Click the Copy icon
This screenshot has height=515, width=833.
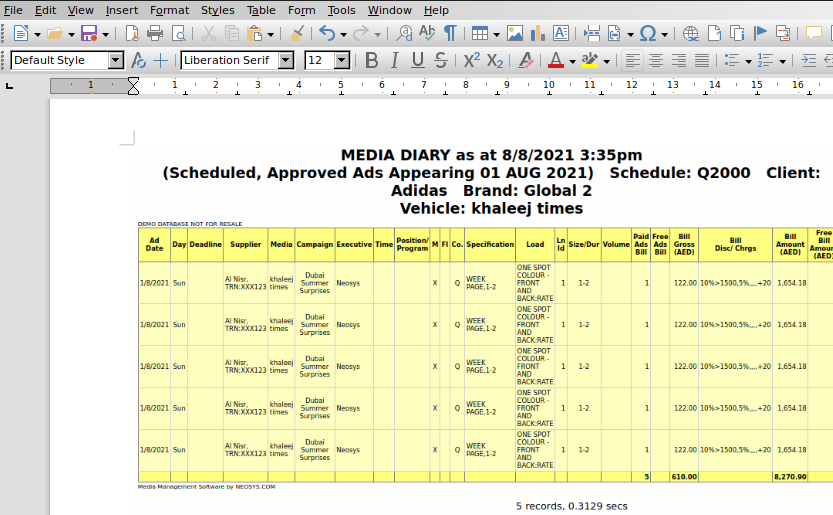click(x=232, y=33)
